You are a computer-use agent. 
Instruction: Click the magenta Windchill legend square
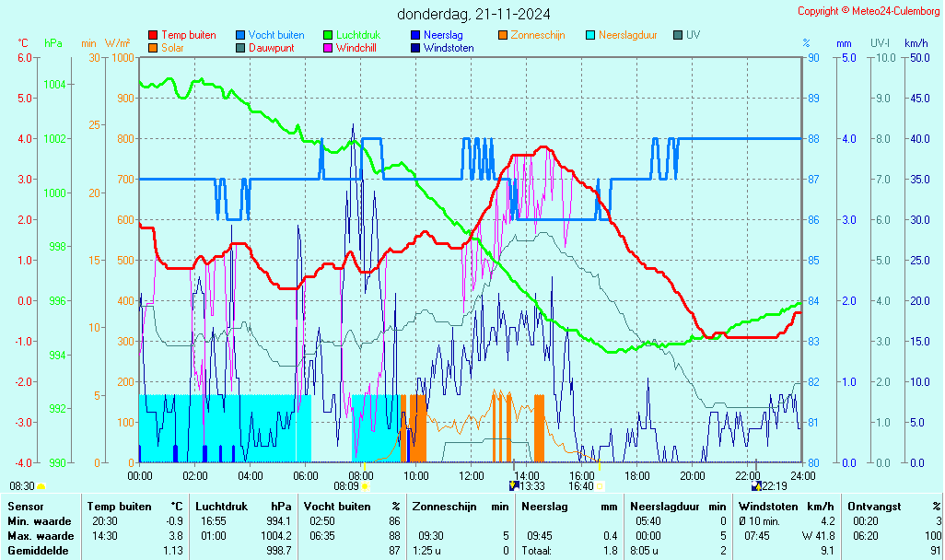pyautogui.click(x=328, y=48)
